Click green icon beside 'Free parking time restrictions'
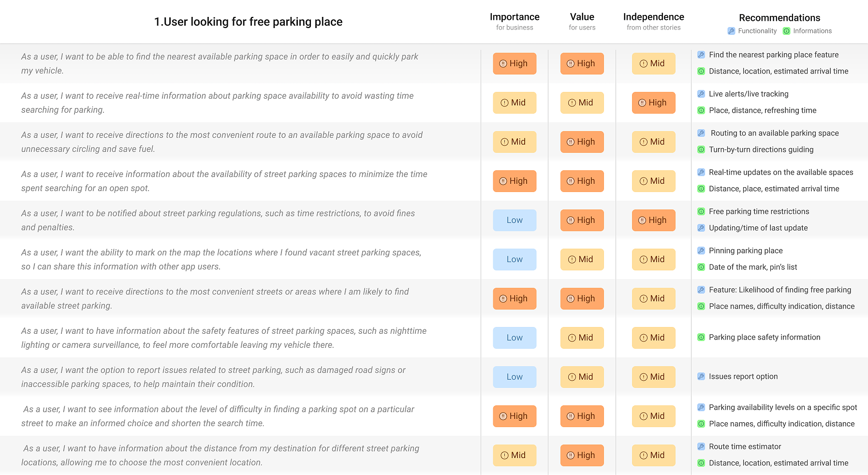This screenshot has width=868, height=475. (x=701, y=211)
